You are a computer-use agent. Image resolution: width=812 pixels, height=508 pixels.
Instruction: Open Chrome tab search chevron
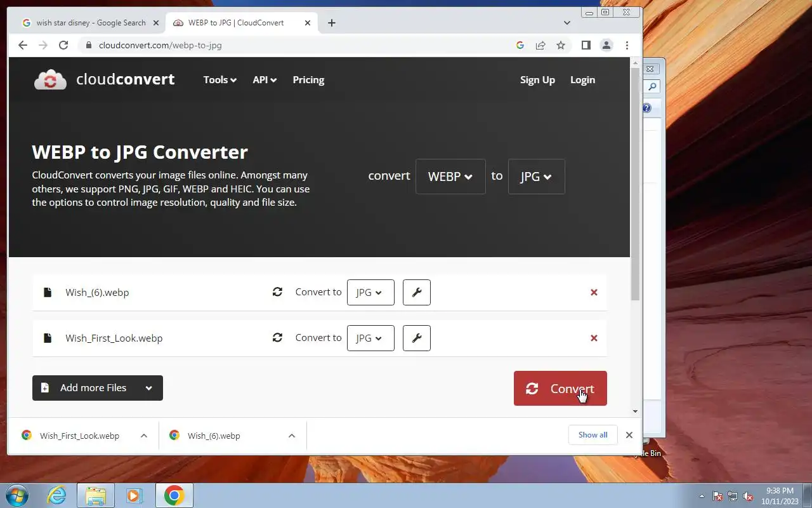(567, 23)
